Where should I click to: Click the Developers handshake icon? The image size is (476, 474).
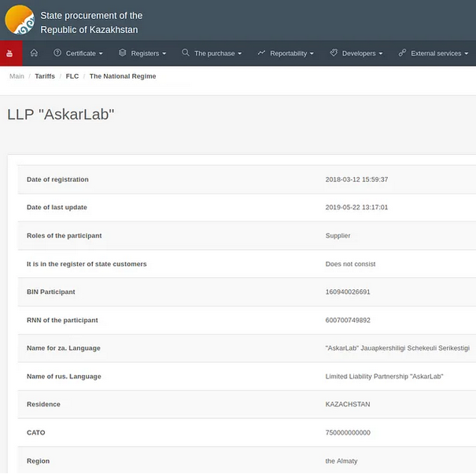pyautogui.click(x=334, y=53)
